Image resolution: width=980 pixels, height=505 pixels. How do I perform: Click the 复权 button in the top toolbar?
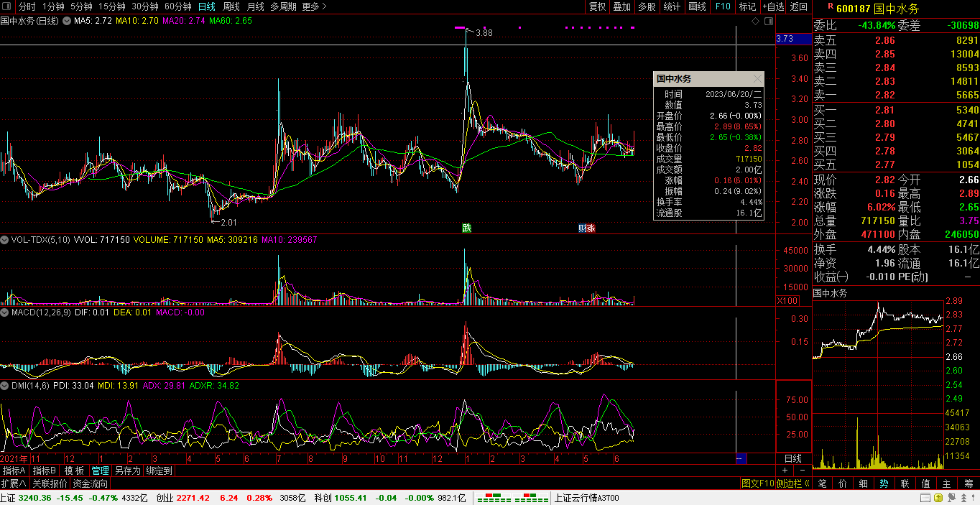[x=598, y=6]
